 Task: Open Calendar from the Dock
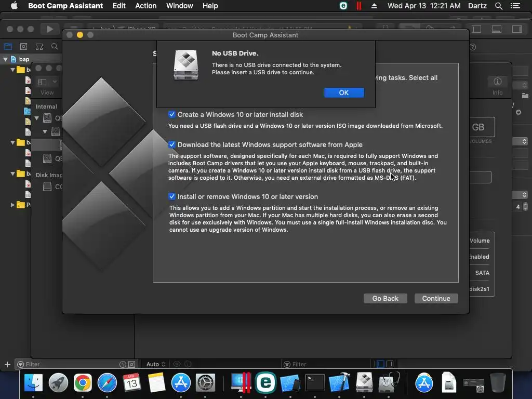coord(131,382)
